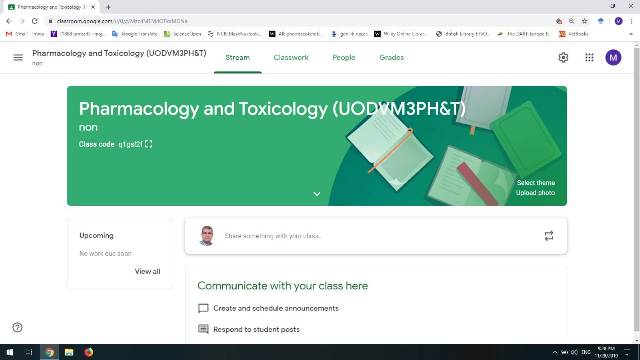This screenshot has height=360, width=640.
Task: Click the volume icon in system tray
Action: [x=574, y=352]
